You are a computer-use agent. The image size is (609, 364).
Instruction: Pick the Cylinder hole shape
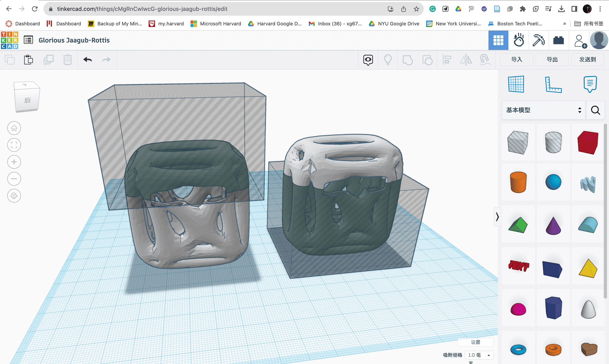[553, 142]
